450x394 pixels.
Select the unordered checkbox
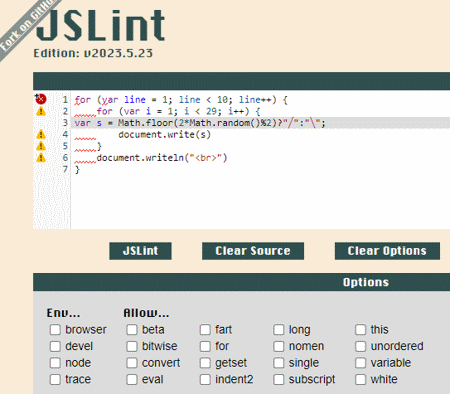point(360,346)
